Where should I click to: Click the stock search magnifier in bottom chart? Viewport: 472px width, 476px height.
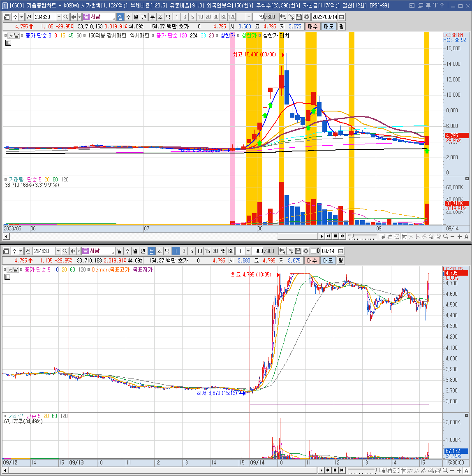(x=65, y=251)
